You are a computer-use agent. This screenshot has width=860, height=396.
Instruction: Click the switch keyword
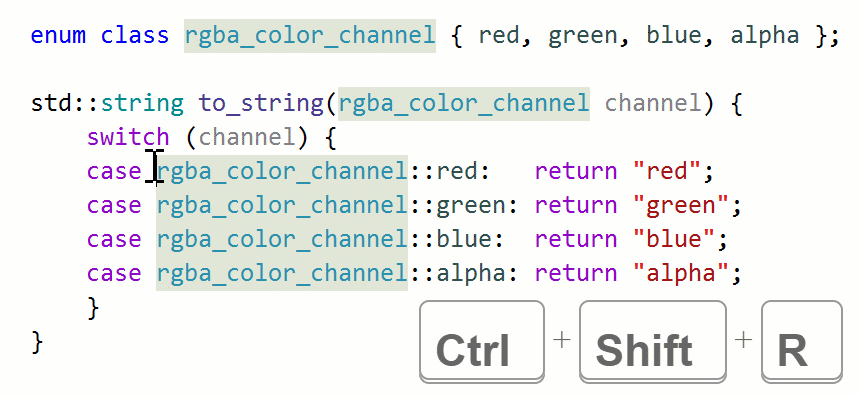pyautogui.click(x=128, y=137)
